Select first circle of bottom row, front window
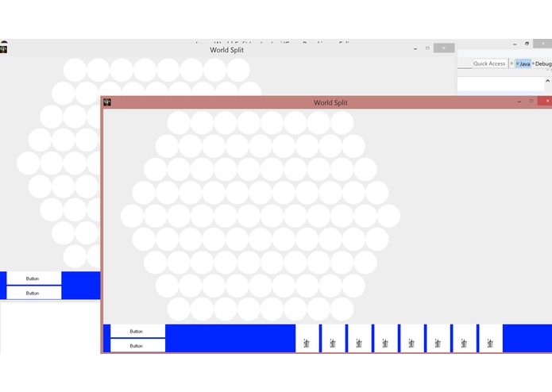Image resolution: width=552 pixels, height=392 pixels. coord(179,309)
